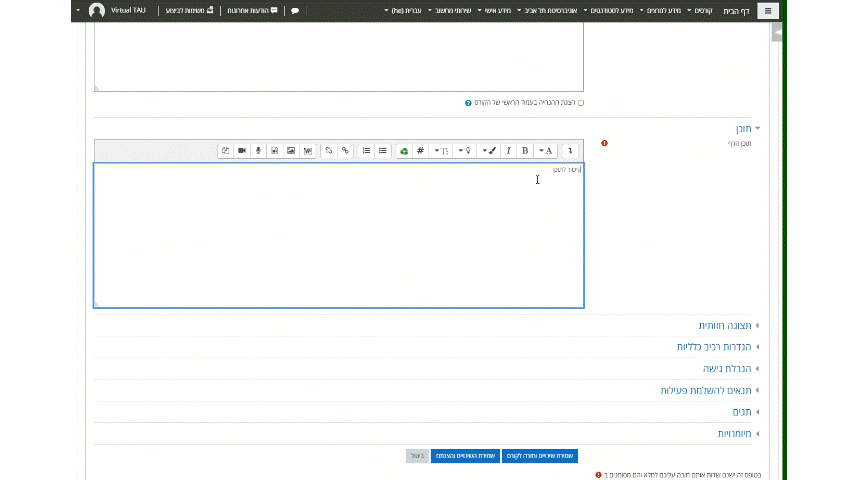This screenshot has height=480, width=853.
Task: Open the recent notifications link
Action: pyautogui.click(x=252, y=11)
